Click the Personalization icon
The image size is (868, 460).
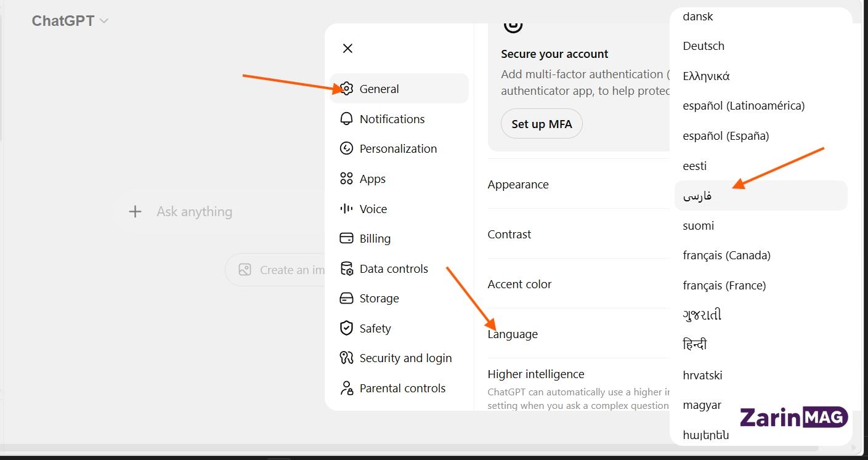(347, 148)
